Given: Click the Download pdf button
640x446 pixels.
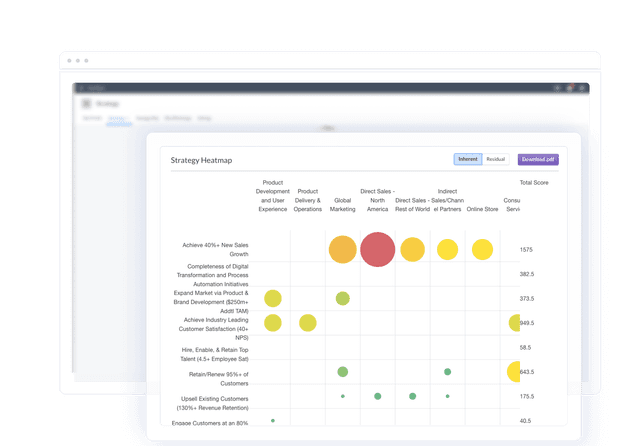Looking at the screenshot, I should coord(538,160).
